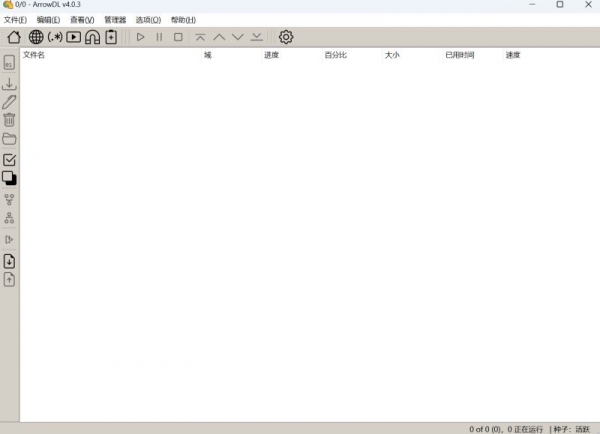Click the sidebar download tray arrow icon
This screenshot has width=600, height=434.
click(9, 83)
